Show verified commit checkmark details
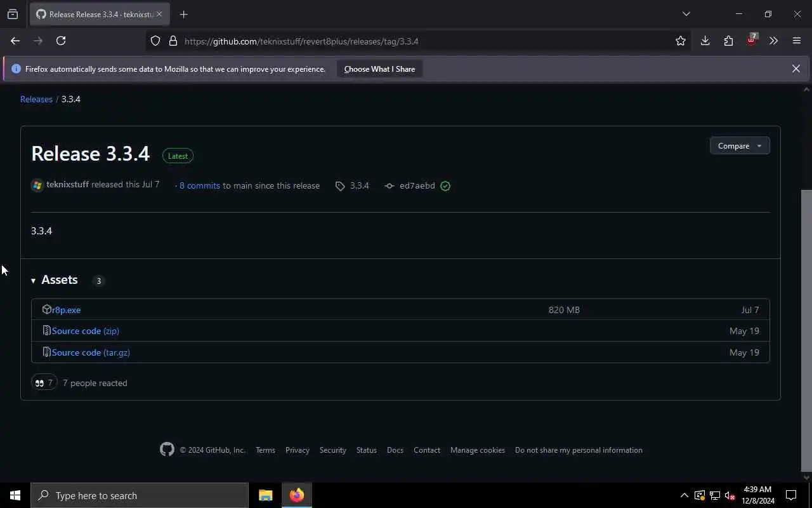 pos(445,186)
